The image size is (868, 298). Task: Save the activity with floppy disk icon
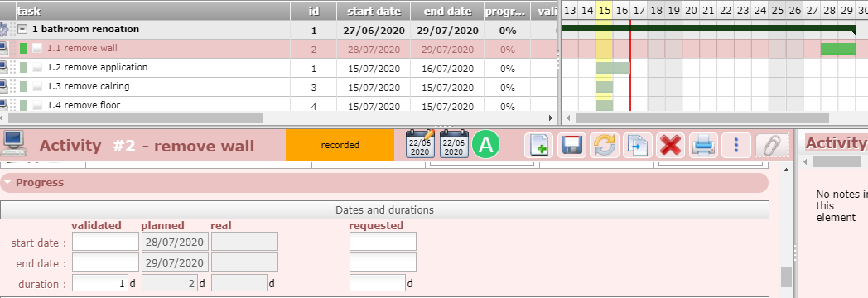[x=571, y=146]
